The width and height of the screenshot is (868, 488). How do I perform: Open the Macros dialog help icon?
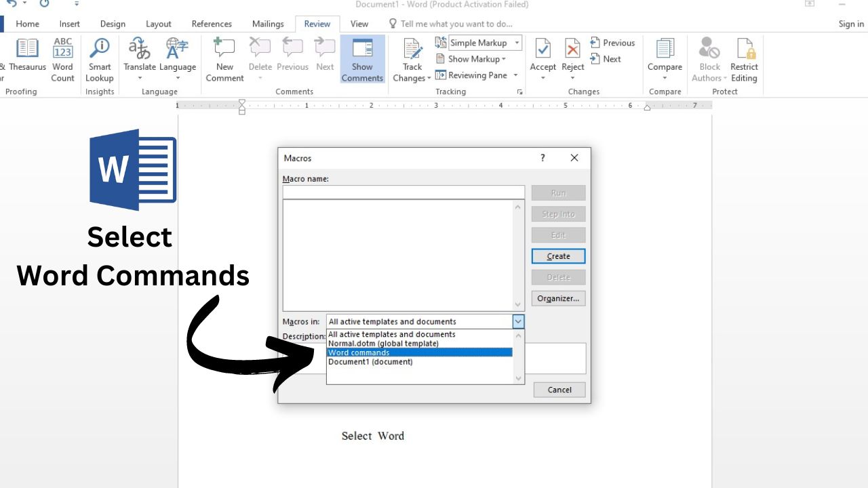pos(542,158)
